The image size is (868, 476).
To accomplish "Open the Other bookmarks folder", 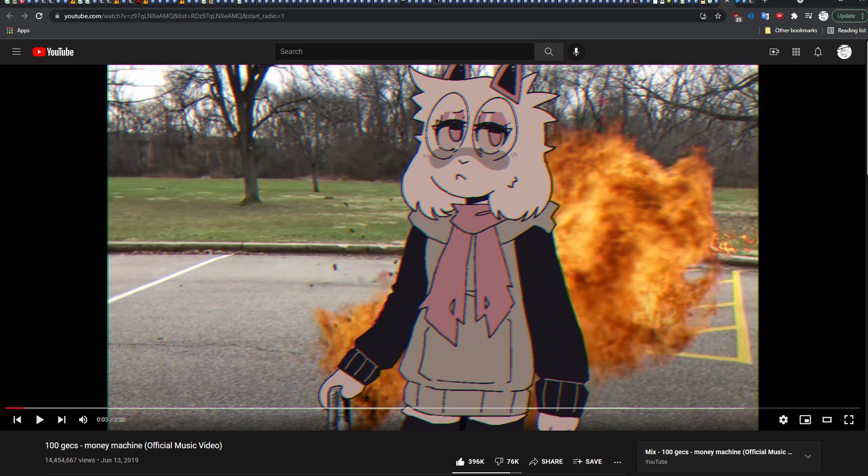I will click(x=791, y=30).
